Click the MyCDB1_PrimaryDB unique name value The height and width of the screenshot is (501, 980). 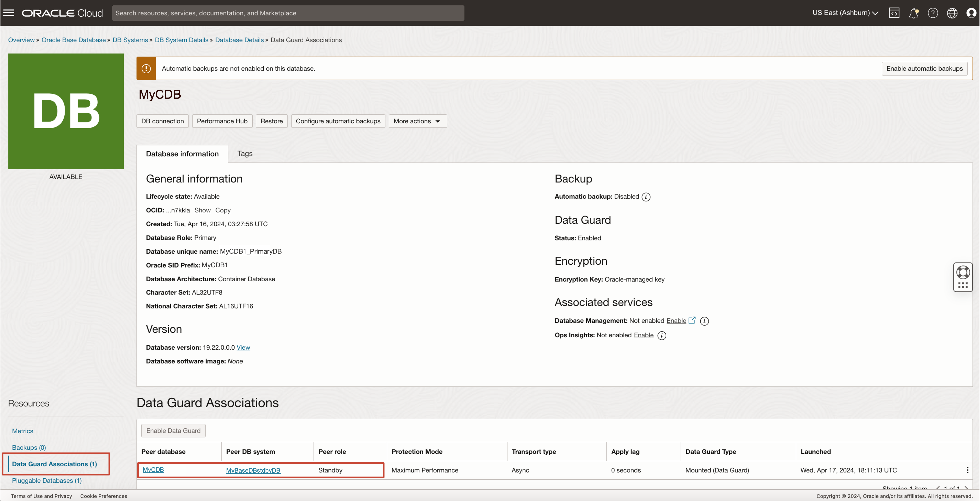coord(251,251)
